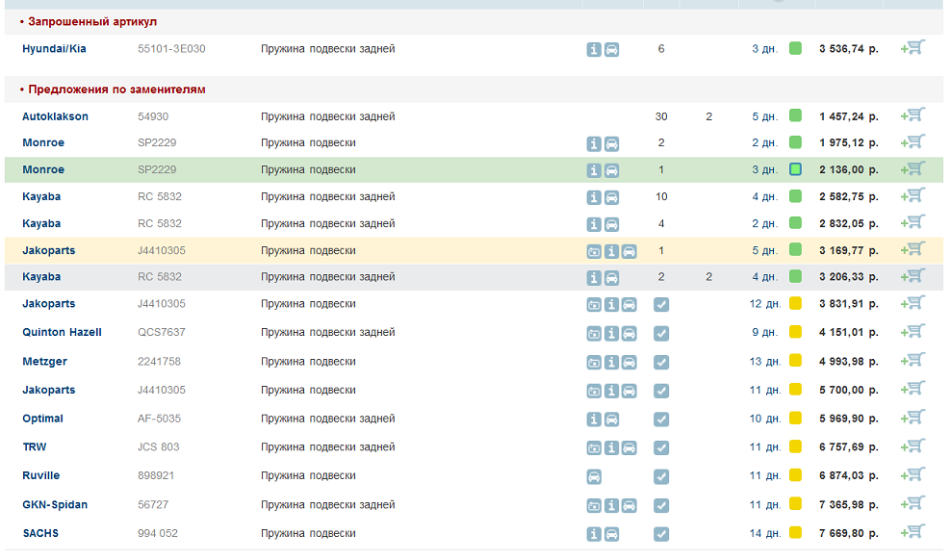Viewport: 951px width, 560px height.
Task: Click checkmark in Optimal AF-5035 row
Action: (661, 420)
